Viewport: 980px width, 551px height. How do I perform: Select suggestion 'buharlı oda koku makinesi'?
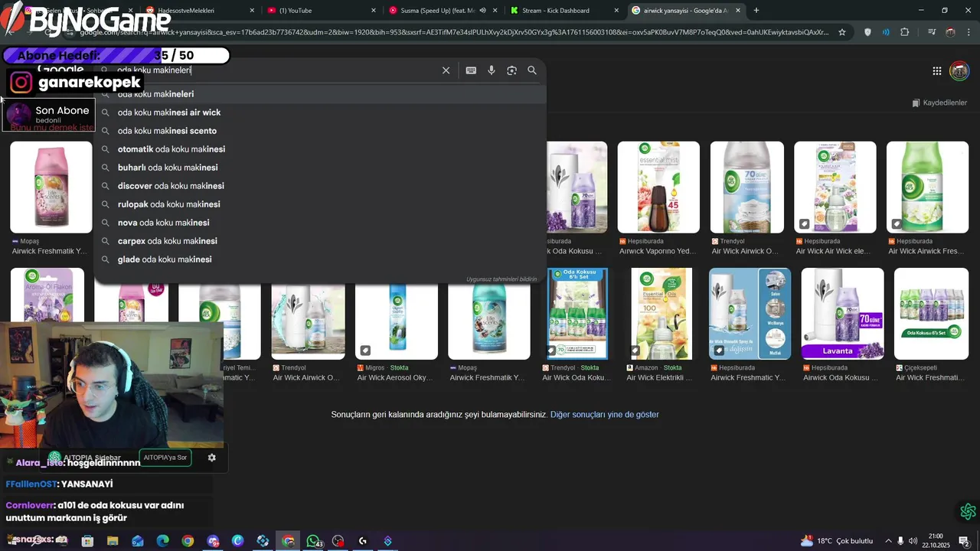pos(320,168)
